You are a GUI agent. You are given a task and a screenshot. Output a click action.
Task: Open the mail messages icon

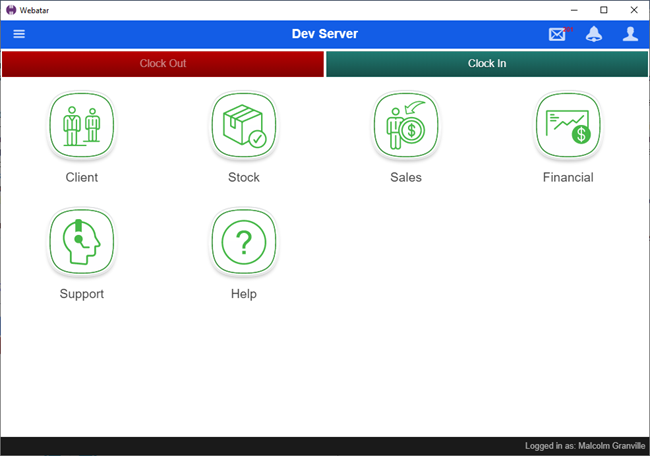coord(557,34)
